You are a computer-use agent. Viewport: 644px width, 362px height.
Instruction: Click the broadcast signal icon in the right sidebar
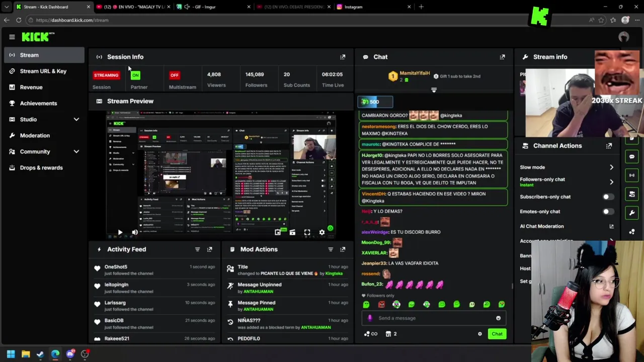632,175
